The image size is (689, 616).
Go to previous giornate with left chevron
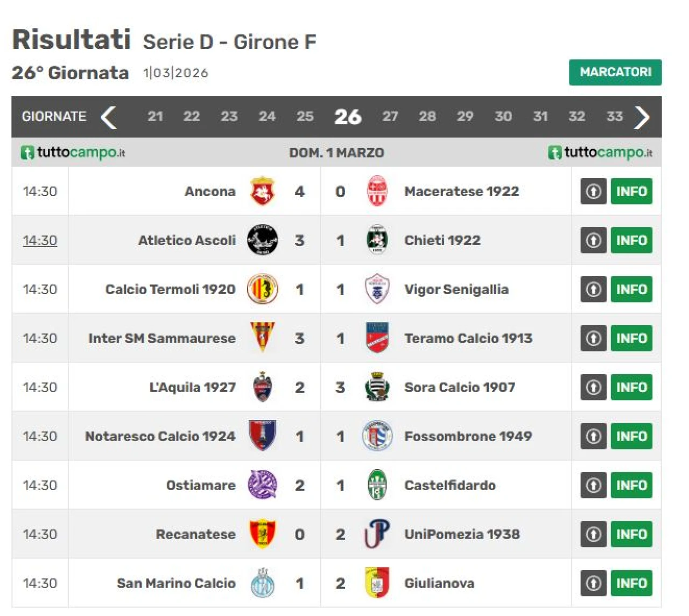tap(109, 117)
